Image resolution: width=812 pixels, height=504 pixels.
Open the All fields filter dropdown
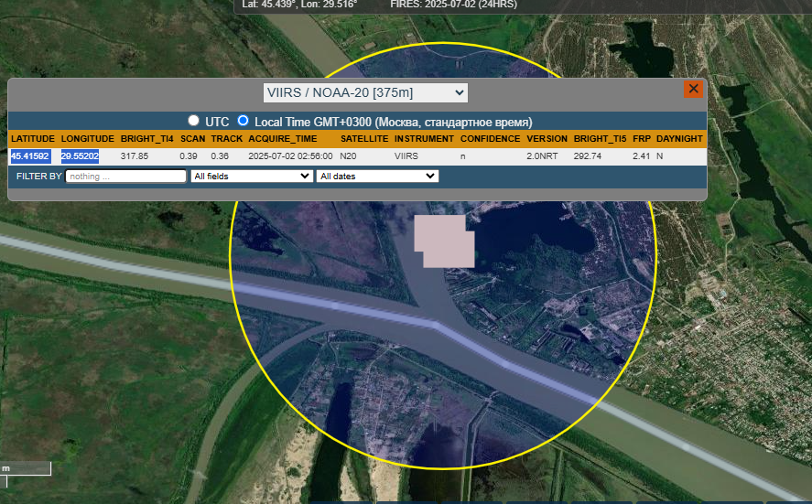tap(252, 176)
